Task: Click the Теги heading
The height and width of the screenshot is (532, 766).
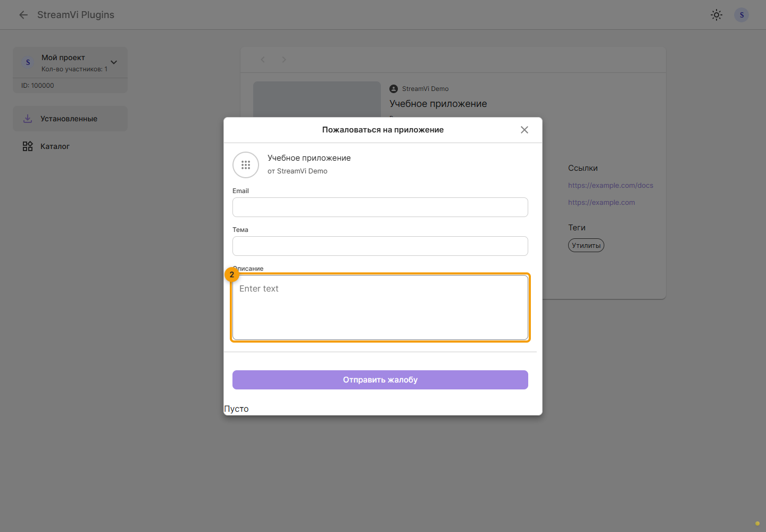Action: pyautogui.click(x=577, y=228)
